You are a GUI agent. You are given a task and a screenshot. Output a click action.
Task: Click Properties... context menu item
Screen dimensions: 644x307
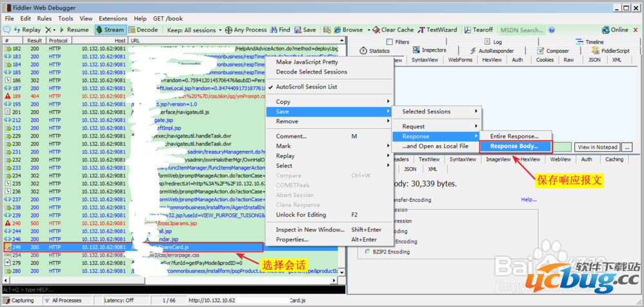tap(329, 239)
